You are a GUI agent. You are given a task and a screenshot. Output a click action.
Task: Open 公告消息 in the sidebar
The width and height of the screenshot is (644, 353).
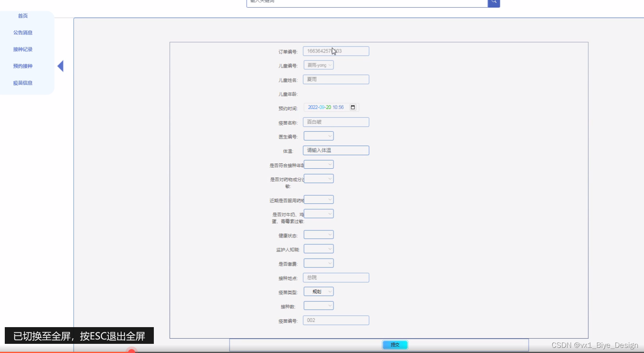[x=23, y=33]
